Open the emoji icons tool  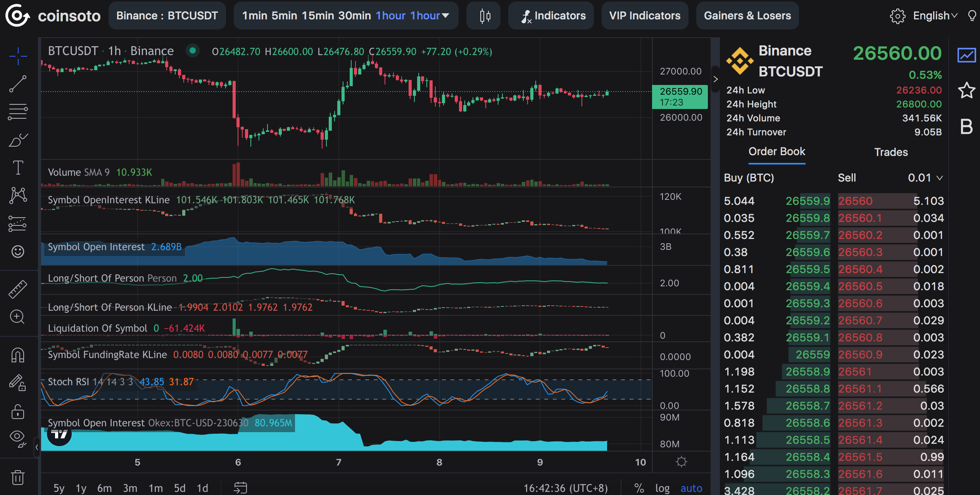pyautogui.click(x=18, y=252)
